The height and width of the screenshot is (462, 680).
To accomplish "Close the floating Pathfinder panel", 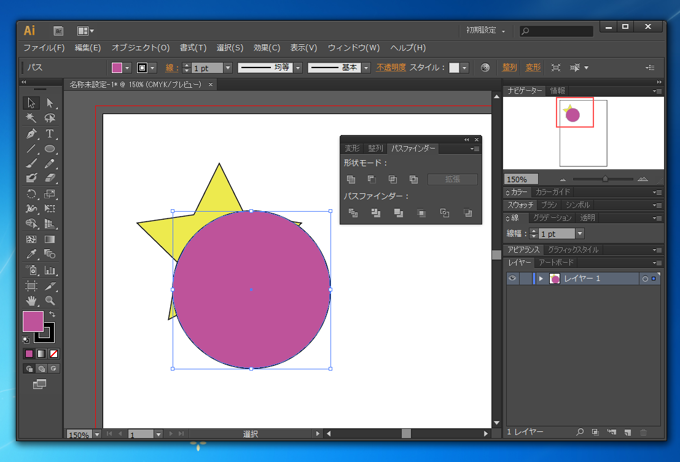I will click(x=477, y=140).
